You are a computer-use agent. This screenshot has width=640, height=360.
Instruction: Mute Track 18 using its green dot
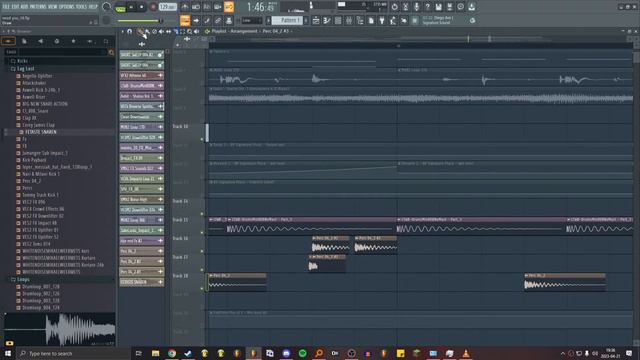point(202,289)
